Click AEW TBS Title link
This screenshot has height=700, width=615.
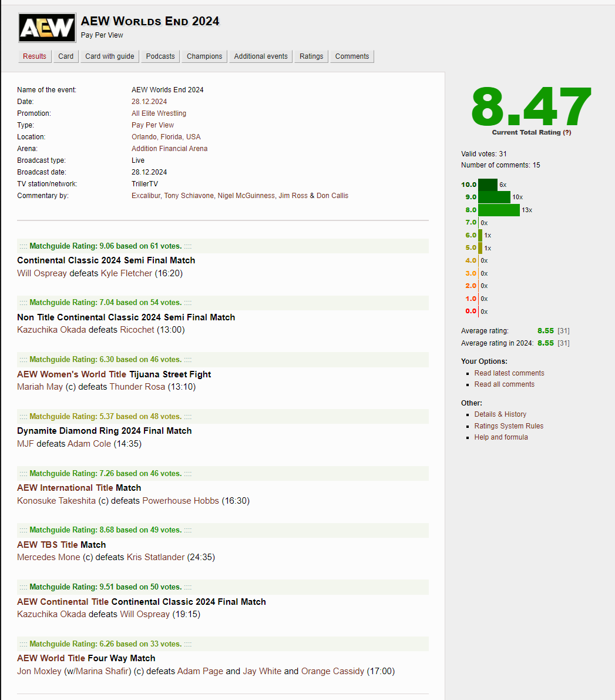(48, 545)
